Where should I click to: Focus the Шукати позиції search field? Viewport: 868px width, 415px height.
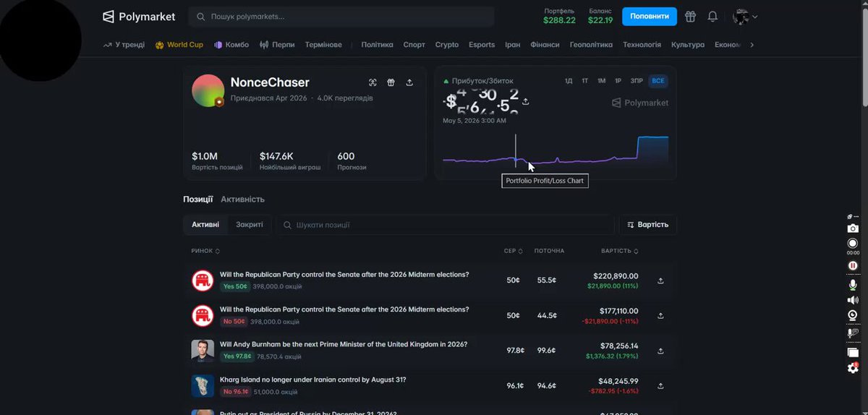pyautogui.click(x=444, y=225)
